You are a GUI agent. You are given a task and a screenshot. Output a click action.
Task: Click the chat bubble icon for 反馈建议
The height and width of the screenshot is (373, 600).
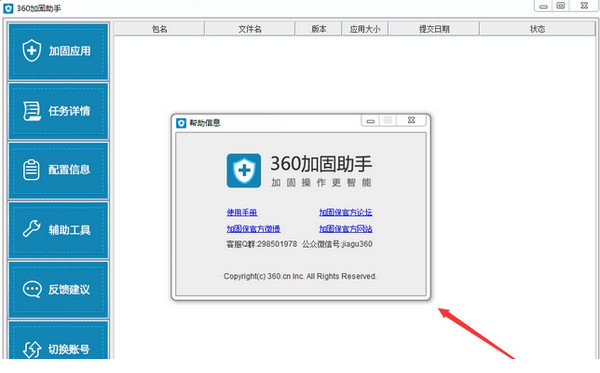point(32,289)
